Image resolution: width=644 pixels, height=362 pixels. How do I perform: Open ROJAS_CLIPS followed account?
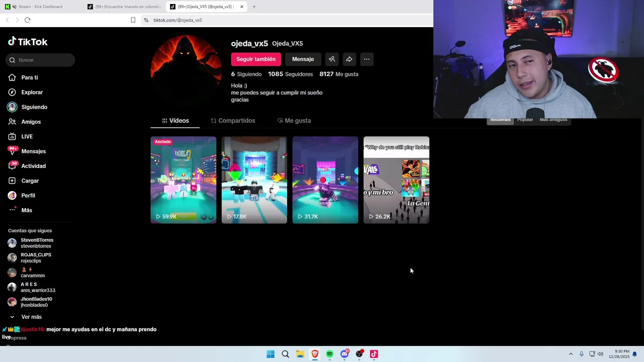[30, 257]
